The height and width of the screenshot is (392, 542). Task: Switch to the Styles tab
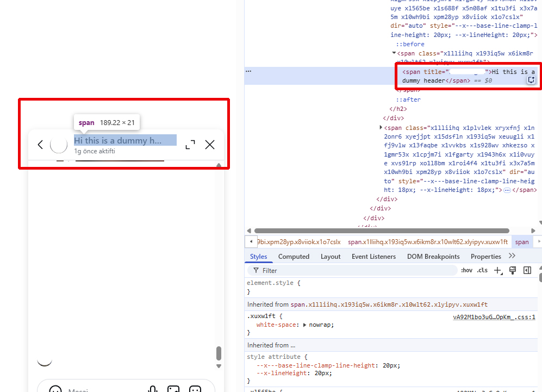click(x=259, y=257)
